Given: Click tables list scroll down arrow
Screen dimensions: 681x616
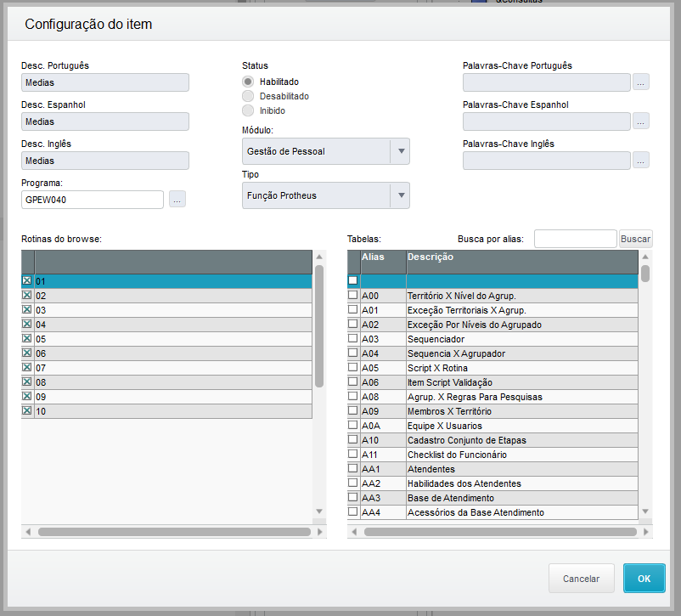Looking at the screenshot, I should pyautogui.click(x=645, y=511).
